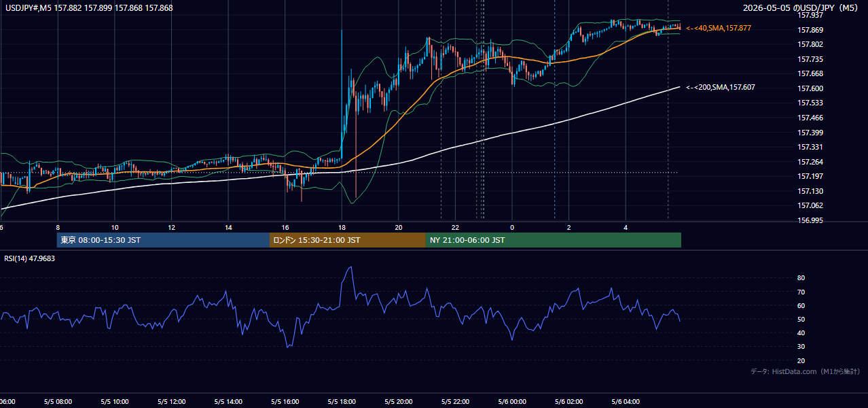
Task: Click RSI scale value 70
Action: point(801,292)
